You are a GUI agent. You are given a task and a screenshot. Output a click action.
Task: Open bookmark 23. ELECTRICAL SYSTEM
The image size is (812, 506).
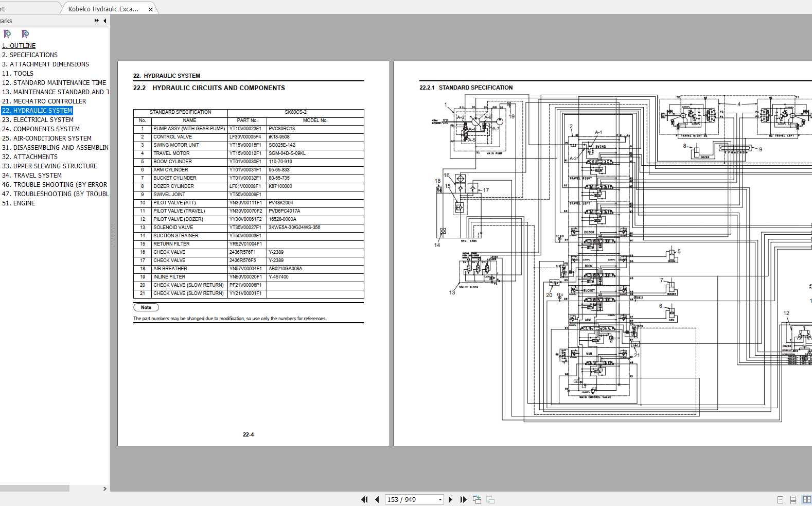(x=38, y=120)
